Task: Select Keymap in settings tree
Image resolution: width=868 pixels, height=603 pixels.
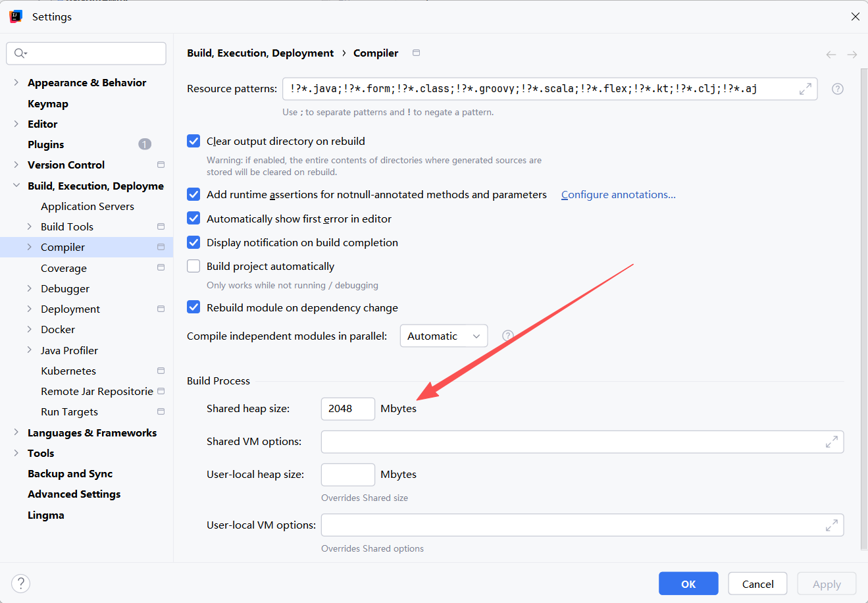Action: click(48, 103)
